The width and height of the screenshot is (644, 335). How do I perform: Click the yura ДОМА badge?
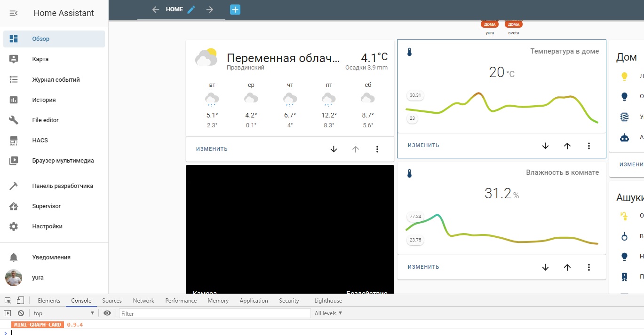click(490, 24)
